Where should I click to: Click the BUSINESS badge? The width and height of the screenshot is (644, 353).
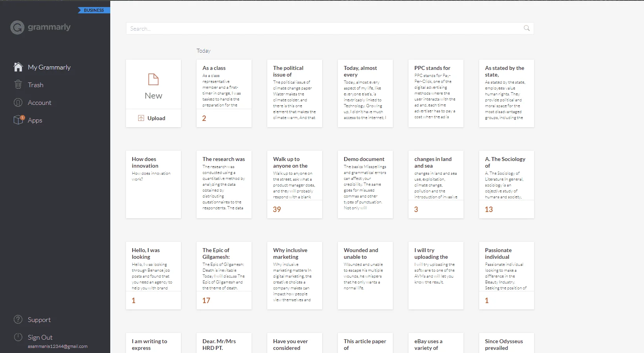pyautogui.click(x=94, y=10)
